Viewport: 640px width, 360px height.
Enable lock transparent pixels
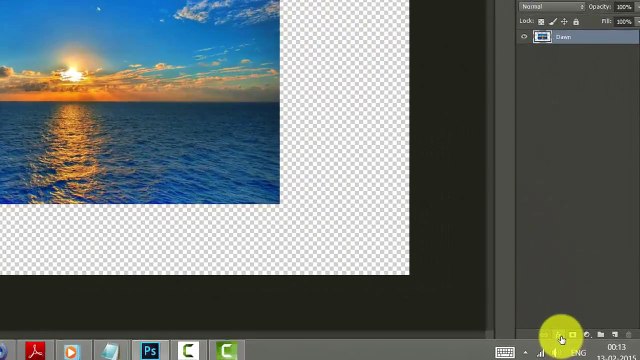click(541, 22)
